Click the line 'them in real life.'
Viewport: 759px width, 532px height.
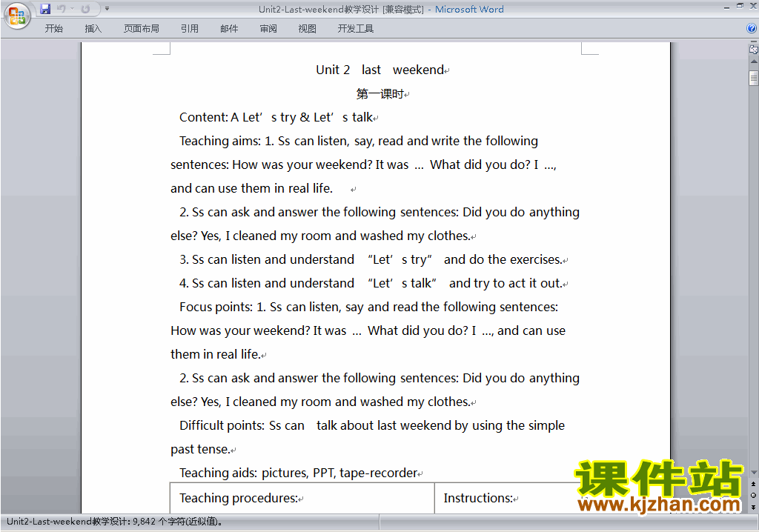pyautogui.click(x=216, y=354)
